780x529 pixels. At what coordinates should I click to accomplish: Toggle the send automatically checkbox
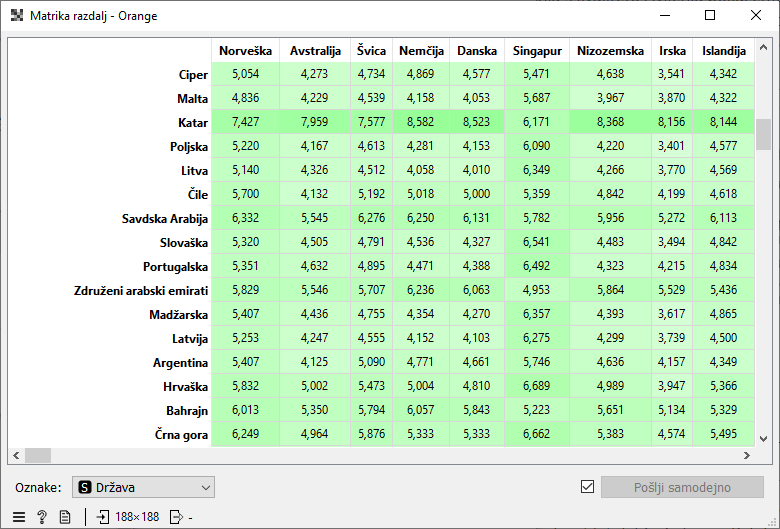pos(588,487)
